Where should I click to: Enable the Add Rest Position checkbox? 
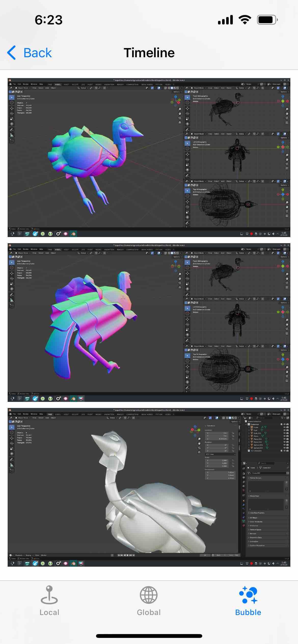(x=249, y=513)
